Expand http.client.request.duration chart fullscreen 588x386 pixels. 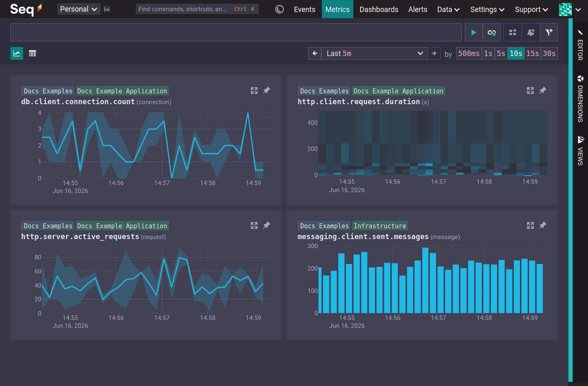click(x=530, y=90)
